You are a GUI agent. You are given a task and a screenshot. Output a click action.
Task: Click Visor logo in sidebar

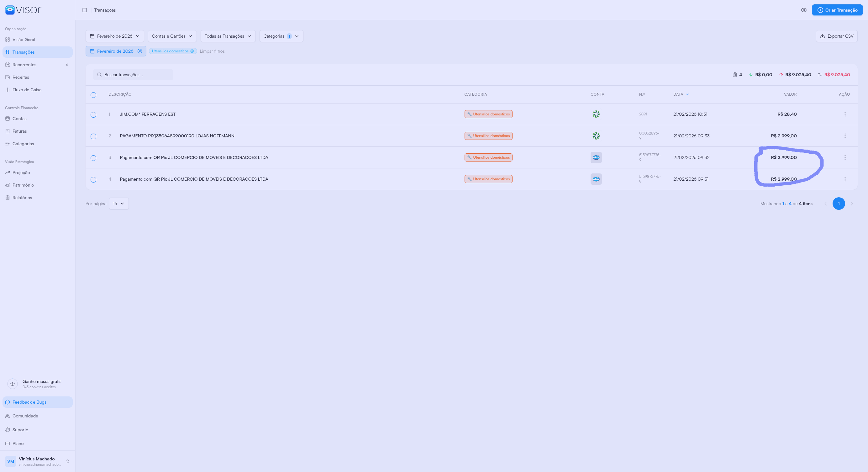coord(23,10)
